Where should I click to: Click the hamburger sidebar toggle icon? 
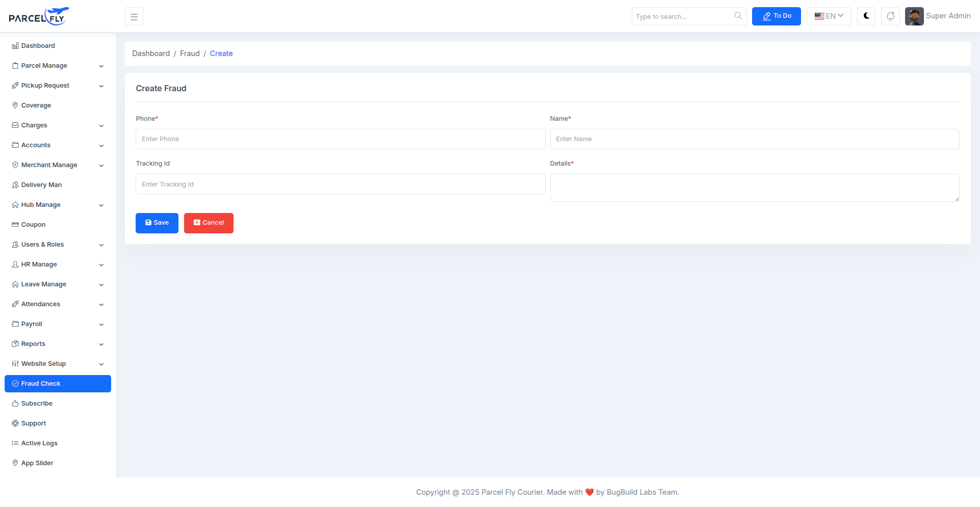[134, 17]
